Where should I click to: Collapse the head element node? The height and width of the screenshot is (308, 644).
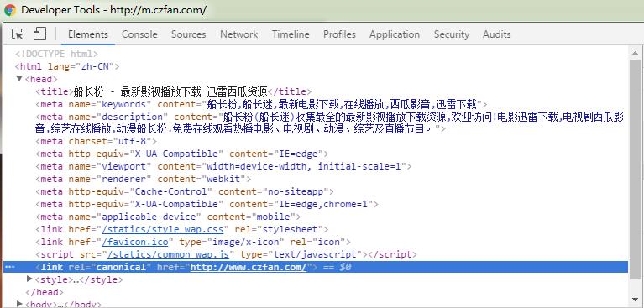19,78
